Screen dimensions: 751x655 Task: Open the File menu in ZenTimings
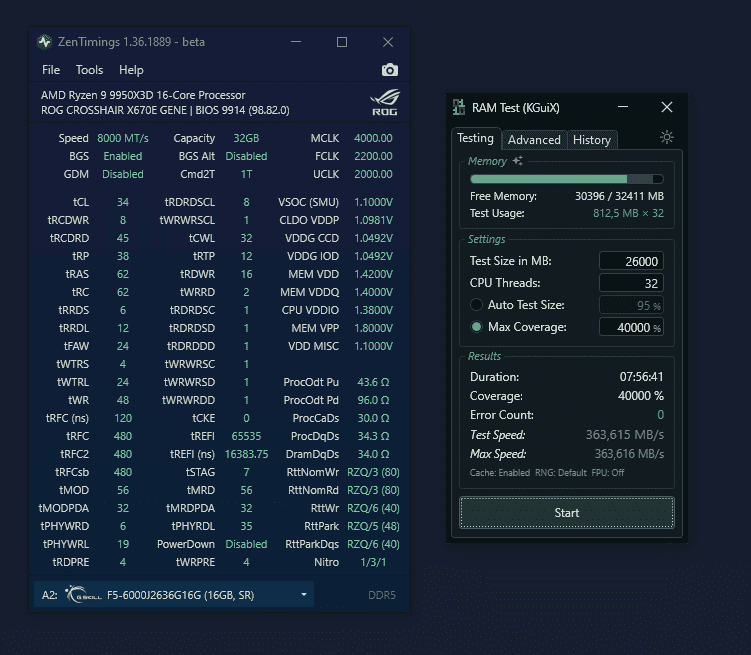click(51, 70)
